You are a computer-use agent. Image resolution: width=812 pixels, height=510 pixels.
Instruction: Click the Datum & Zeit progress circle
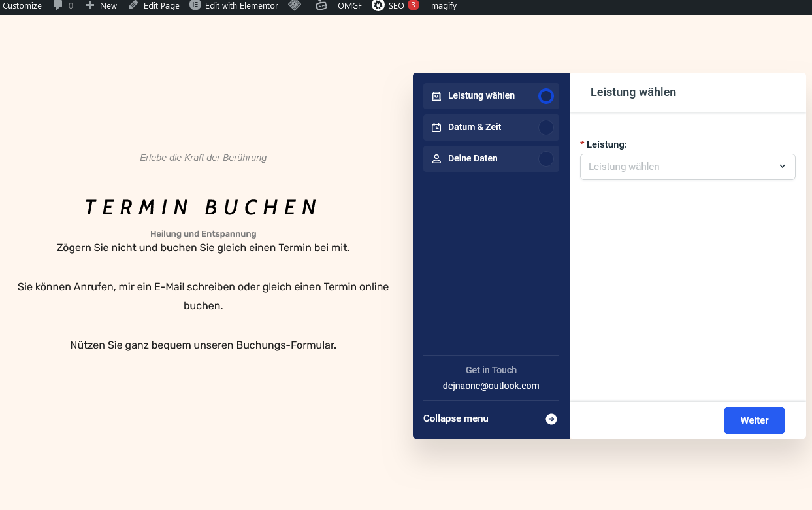point(546,127)
